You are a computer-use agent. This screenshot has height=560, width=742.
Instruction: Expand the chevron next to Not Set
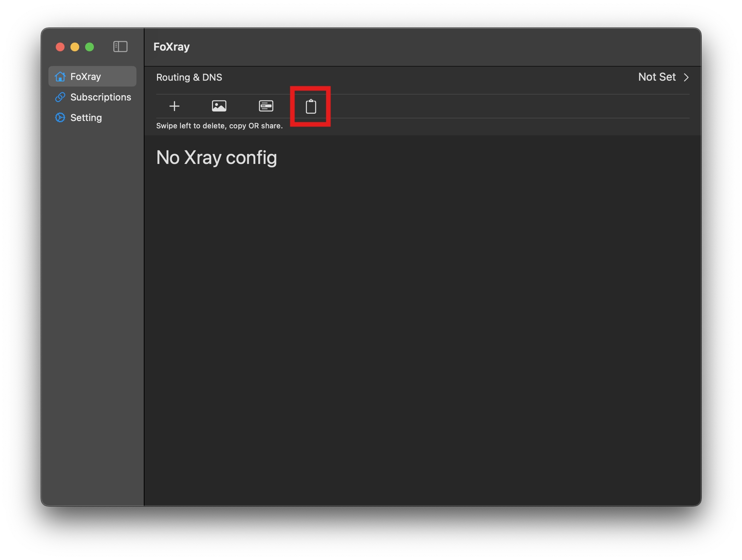(x=686, y=77)
